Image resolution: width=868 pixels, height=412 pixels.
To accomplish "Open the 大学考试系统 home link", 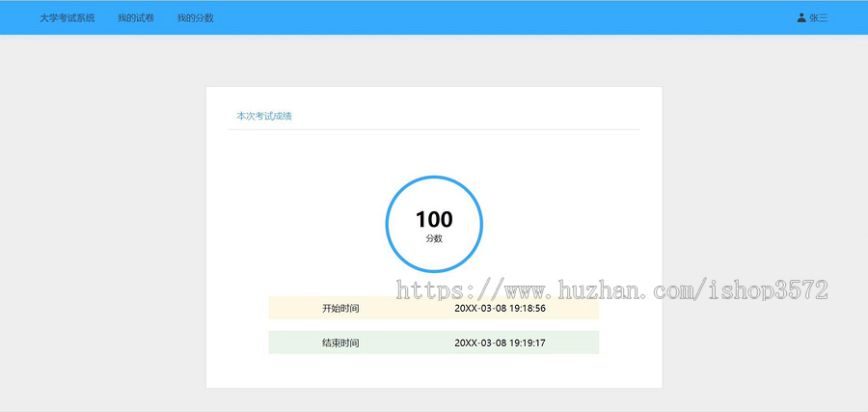I will pos(67,17).
